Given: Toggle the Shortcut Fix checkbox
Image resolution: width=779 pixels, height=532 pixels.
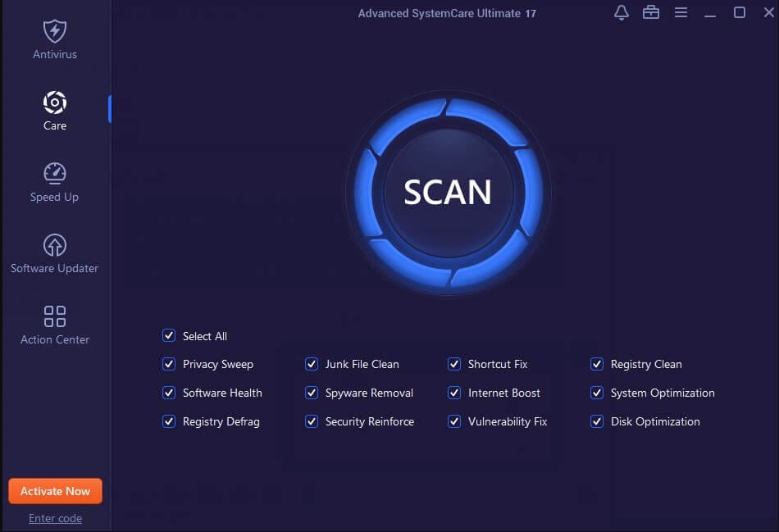Looking at the screenshot, I should 454,364.
